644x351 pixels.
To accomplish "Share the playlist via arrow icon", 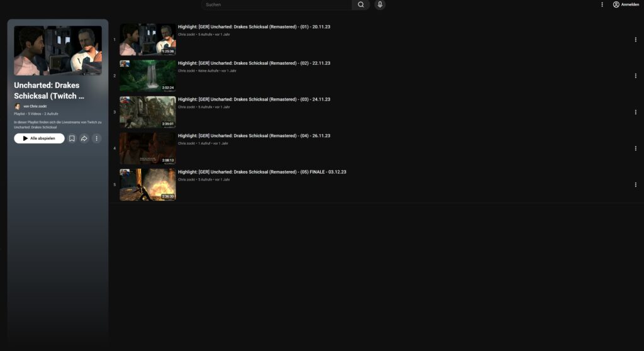I will pos(84,138).
